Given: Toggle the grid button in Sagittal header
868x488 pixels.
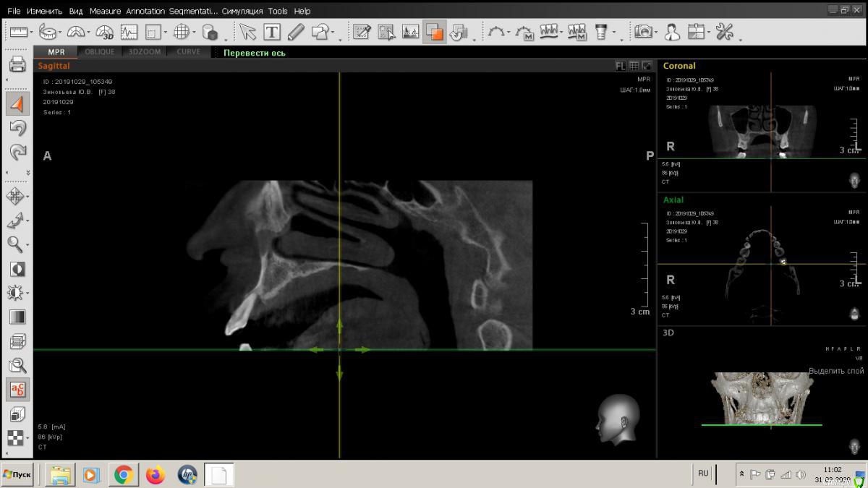Looking at the screenshot, I should (x=634, y=66).
